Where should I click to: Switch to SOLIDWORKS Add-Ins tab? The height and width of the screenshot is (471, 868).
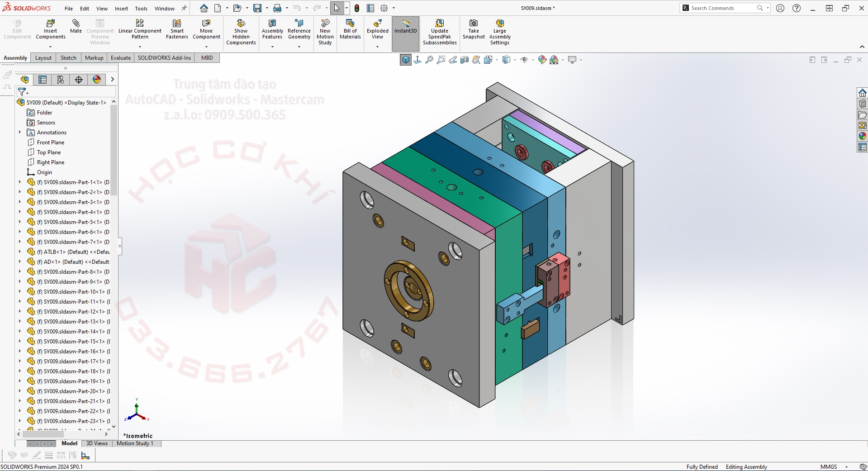164,58
